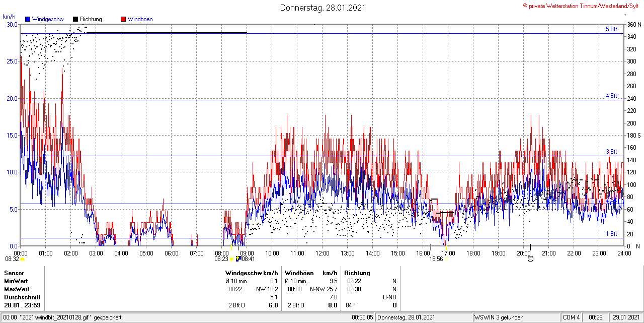The width and height of the screenshot is (644, 323).
Task: Click the 00:29 status bar field
Action: click(x=596, y=317)
